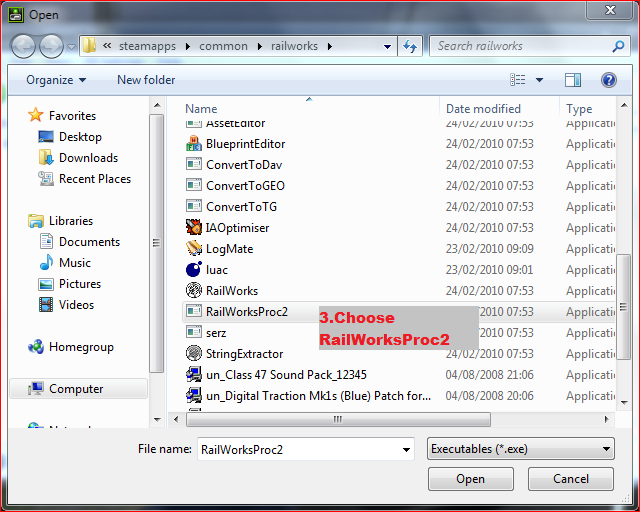
Task: Click the navigation pane scrollbar thumb
Action: coord(156,243)
